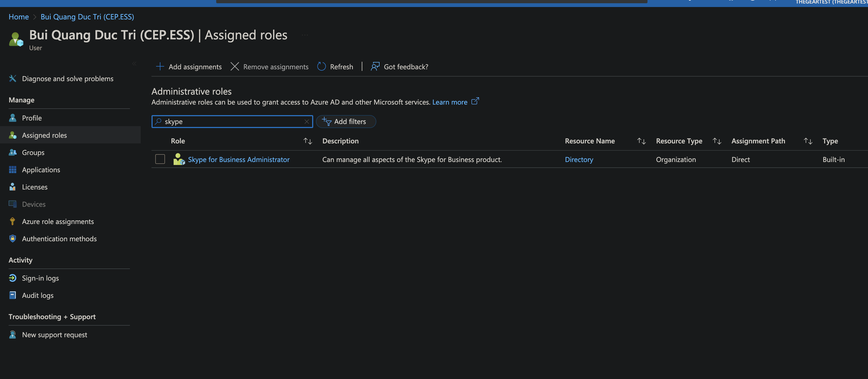
Task: Click the Skype for Business Administrator role icon
Action: 179,159
